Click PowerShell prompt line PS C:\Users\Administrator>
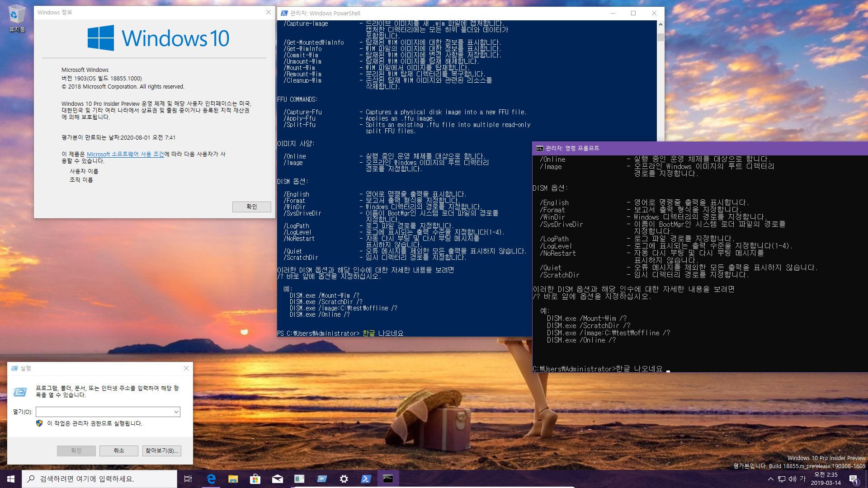 (318, 333)
